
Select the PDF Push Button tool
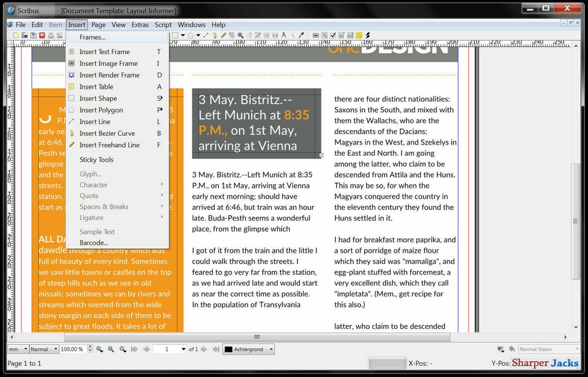pos(316,35)
